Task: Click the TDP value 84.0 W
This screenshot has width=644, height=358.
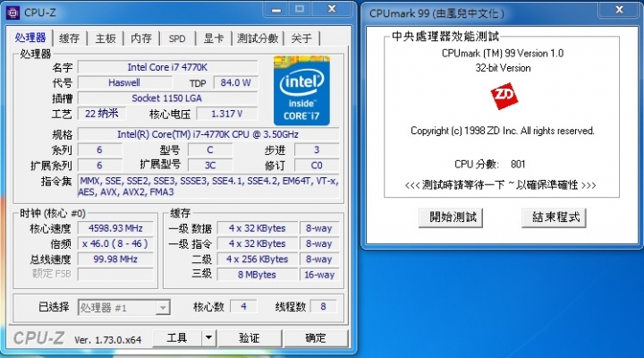Action: (x=235, y=82)
